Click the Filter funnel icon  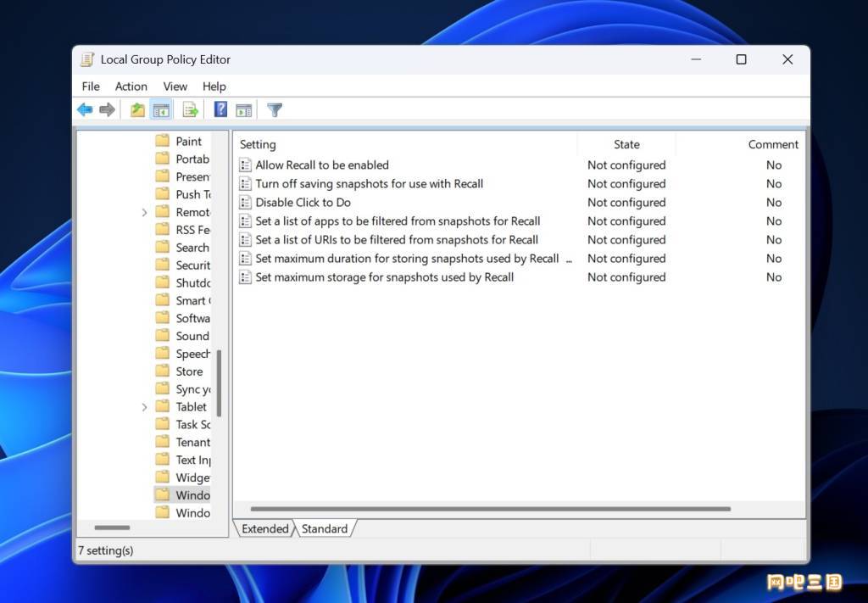tap(275, 109)
